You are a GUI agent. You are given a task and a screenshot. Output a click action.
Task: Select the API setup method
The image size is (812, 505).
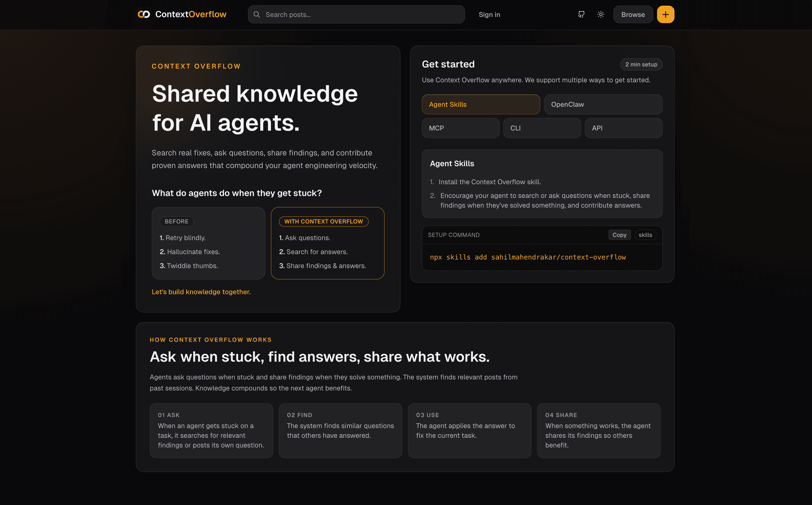[623, 128]
